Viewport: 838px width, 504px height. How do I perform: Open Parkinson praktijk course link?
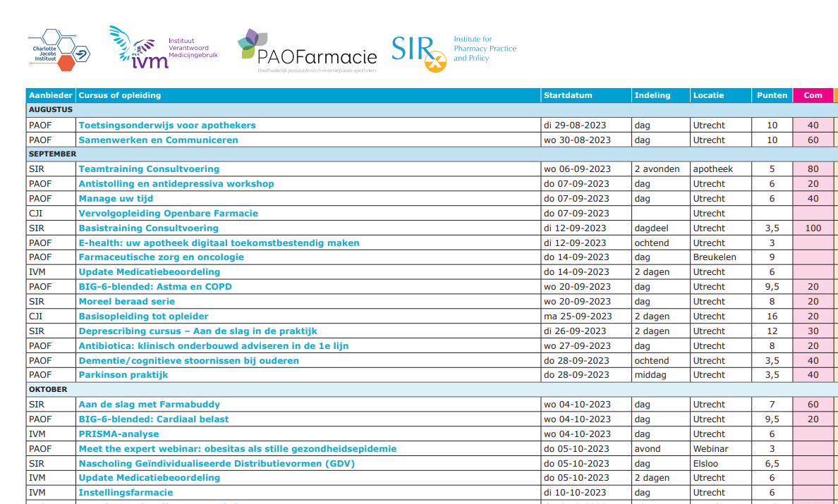(123, 375)
